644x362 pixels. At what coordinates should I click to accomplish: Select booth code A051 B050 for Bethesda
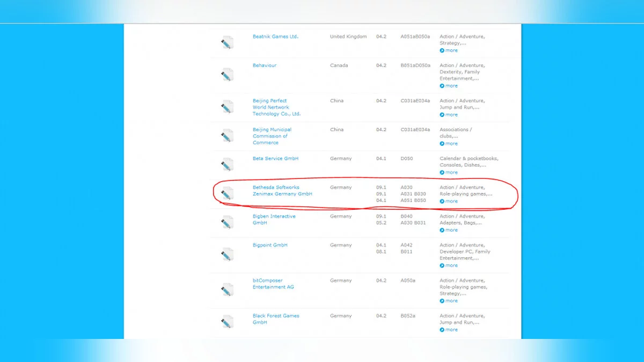pyautogui.click(x=413, y=201)
